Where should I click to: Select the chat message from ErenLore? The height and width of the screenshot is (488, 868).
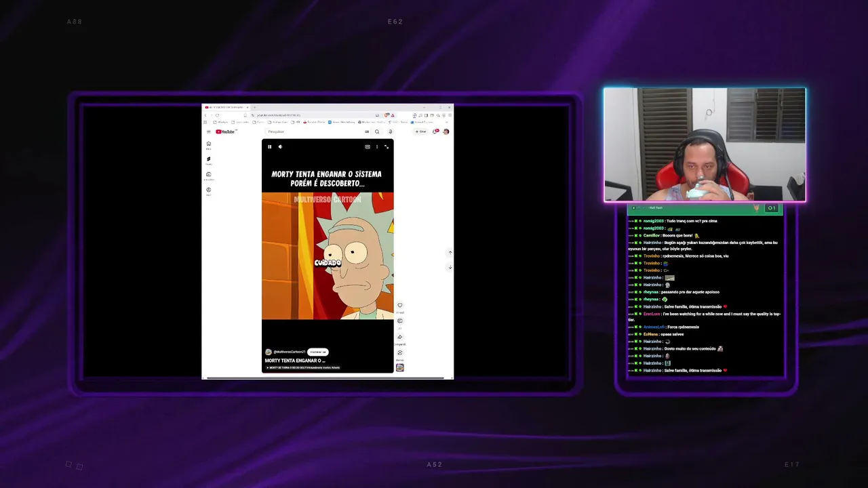click(704, 317)
